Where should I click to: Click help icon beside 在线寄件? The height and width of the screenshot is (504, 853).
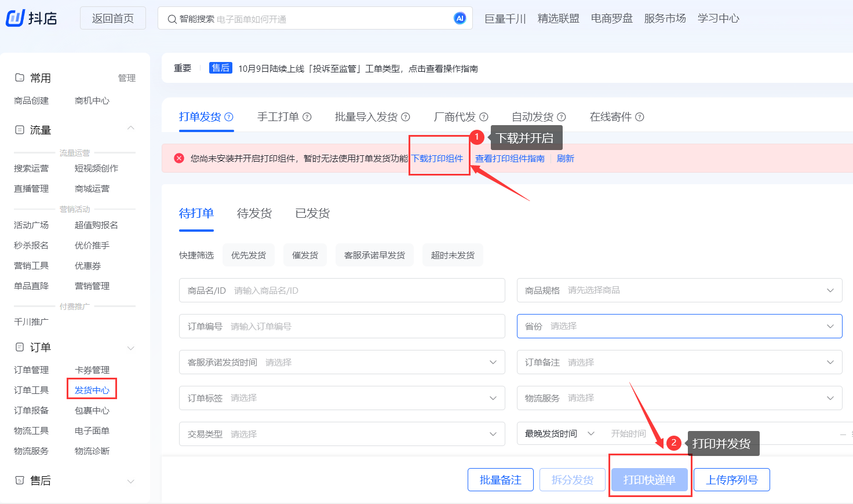click(x=640, y=117)
